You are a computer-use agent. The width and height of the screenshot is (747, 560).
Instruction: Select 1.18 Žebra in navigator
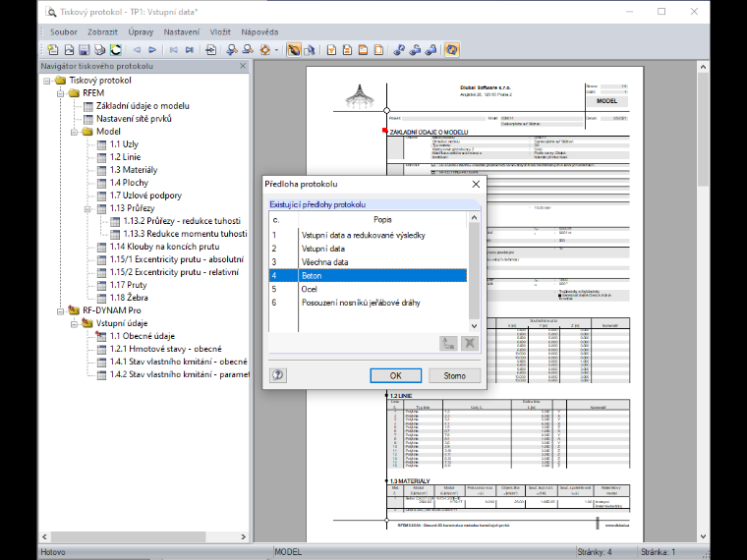pyautogui.click(x=129, y=298)
